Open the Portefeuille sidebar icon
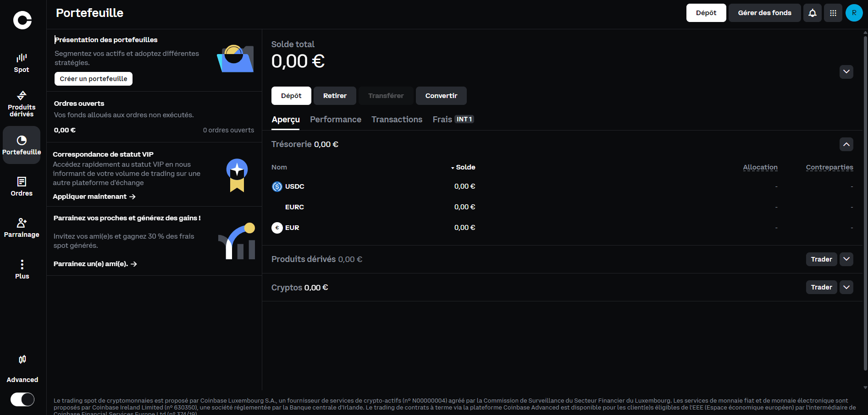 coord(21,144)
